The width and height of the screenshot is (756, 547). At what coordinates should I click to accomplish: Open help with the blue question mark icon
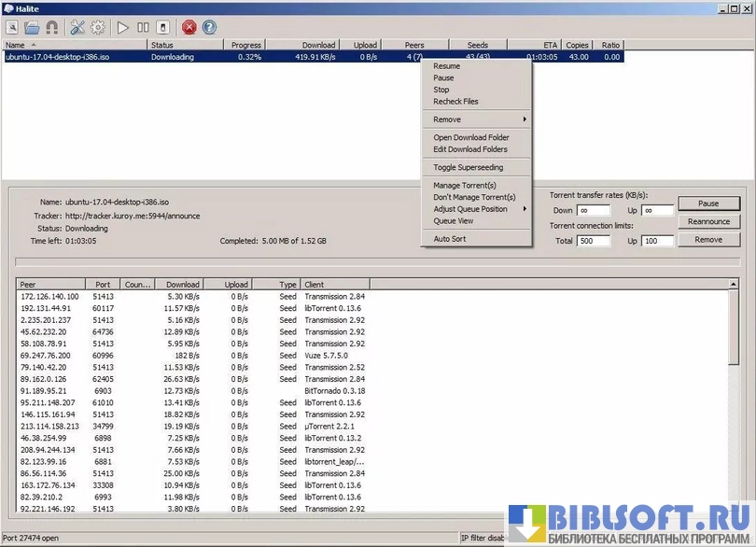[x=209, y=27]
